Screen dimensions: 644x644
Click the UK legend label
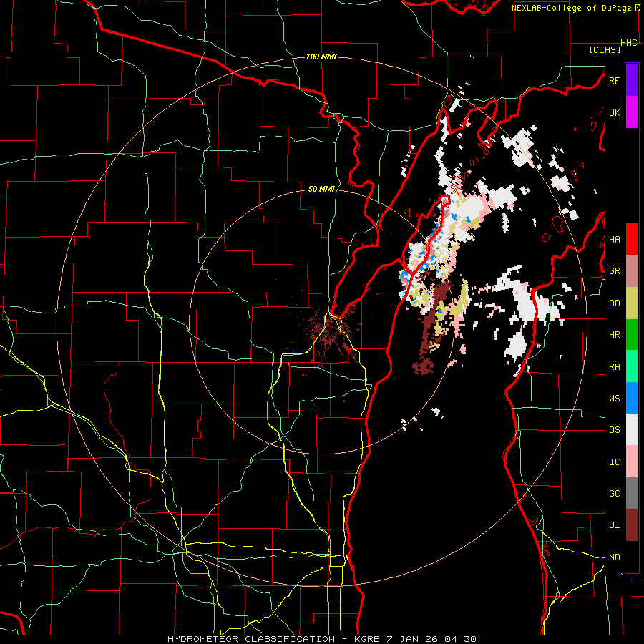(614, 112)
